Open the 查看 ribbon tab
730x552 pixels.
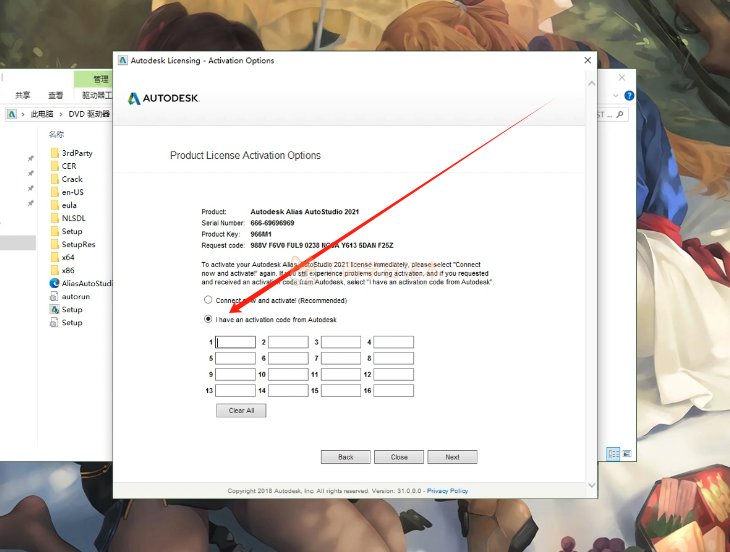click(x=55, y=95)
